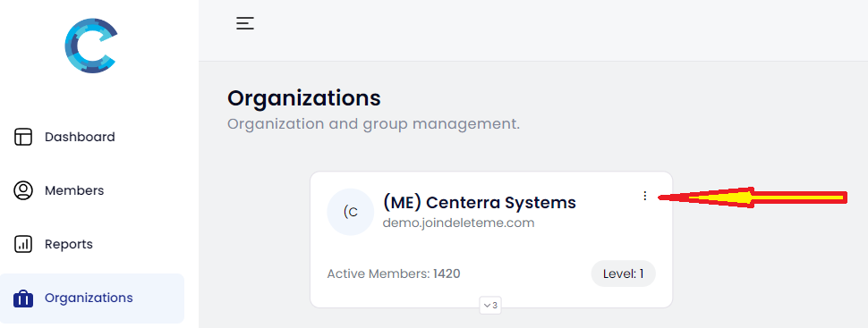Click the (ME) Centerra Systems title
Image resolution: width=868 pixels, height=328 pixels.
(480, 203)
